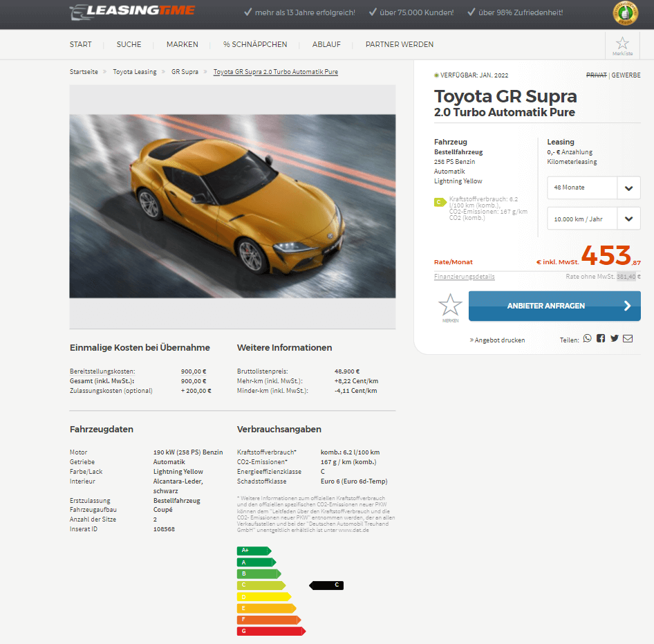Switch to PRIVAT pricing
654x644 pixels.
pyautogui.click(x=597, y=75)
